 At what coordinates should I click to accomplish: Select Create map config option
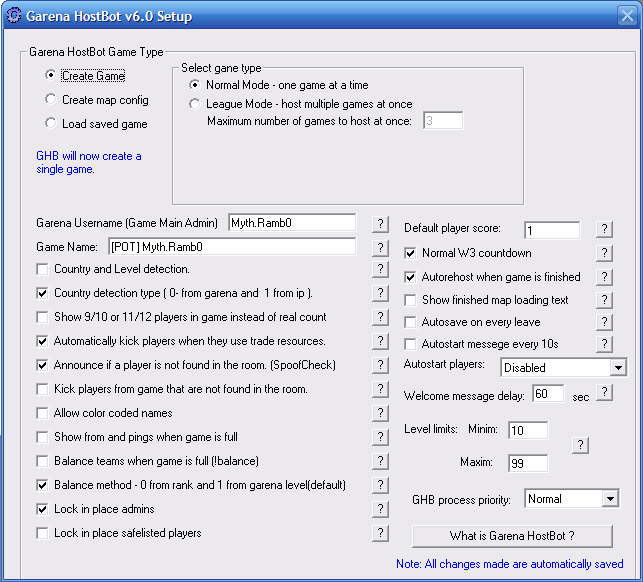pos(50,100)
